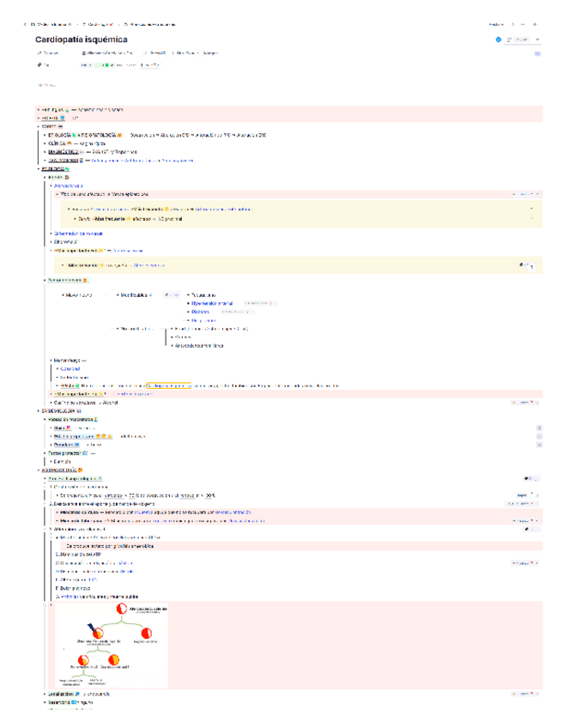This screenshot has width=562, height=728.
Task: Collapse the ETIOLOGÍA y FISIOPATOLOGÍA bullet
Action: (x=45, y=135)
